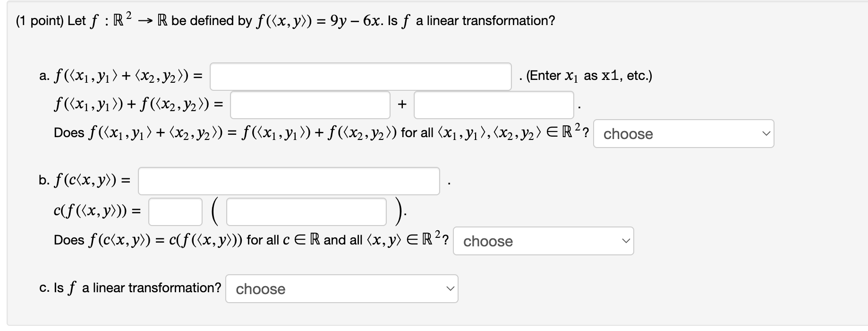Expand the chevron on part a's choose selector
Viewport: 868px width, 331px height.
pos(767,134)
